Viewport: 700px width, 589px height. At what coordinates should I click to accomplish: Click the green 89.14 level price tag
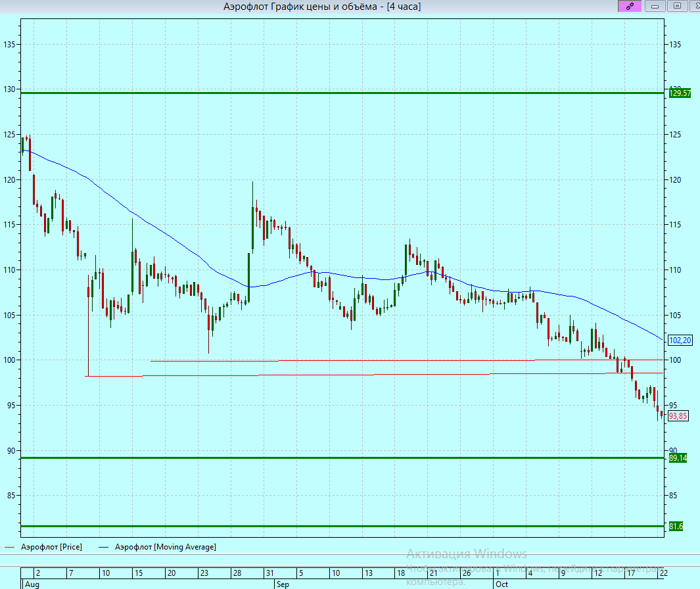tap(678, 458)
